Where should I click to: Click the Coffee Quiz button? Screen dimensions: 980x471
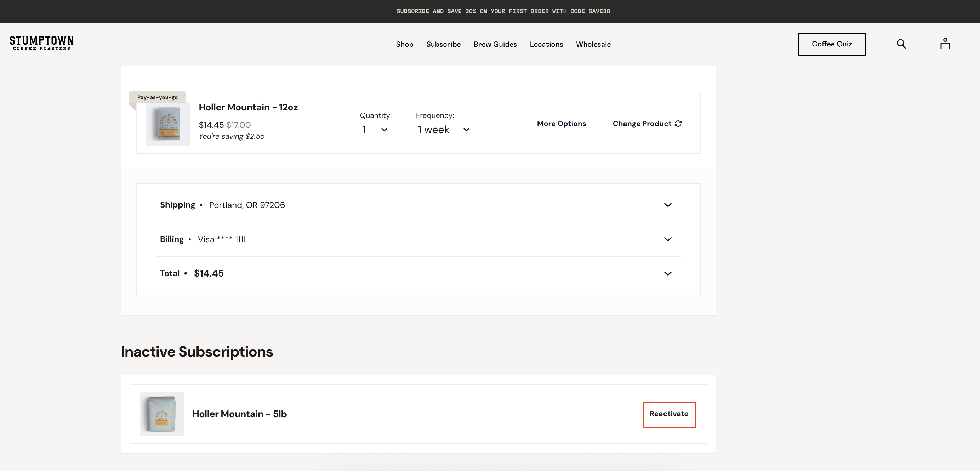coord(832,44)
